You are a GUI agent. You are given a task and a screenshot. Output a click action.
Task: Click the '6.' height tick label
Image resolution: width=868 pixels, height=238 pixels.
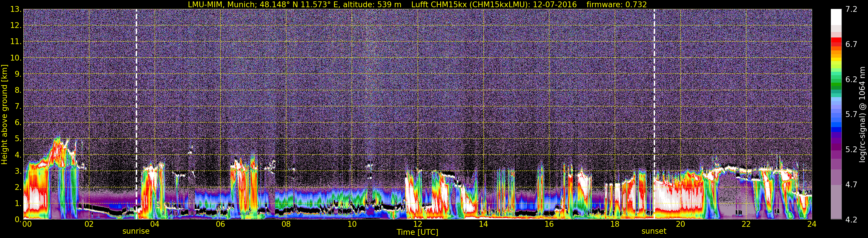[x=18, y=122]
